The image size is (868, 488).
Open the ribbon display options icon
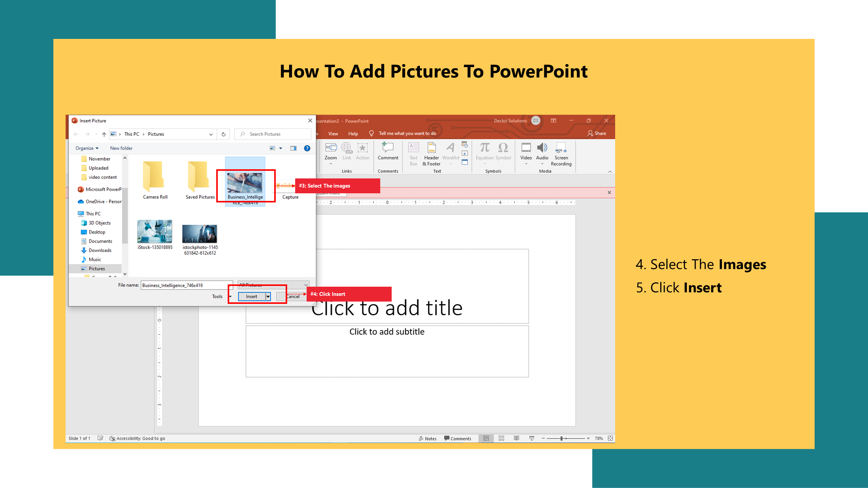click(553, 120)
